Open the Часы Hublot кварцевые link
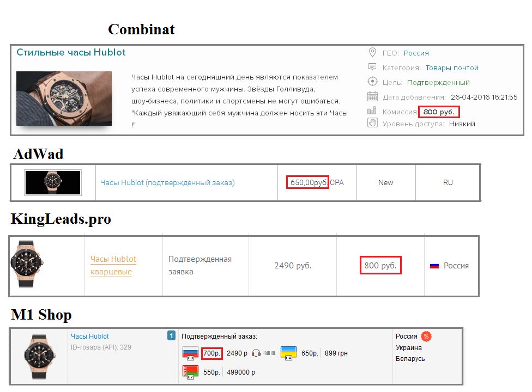The image size is (532, 392). click(113, 265)
